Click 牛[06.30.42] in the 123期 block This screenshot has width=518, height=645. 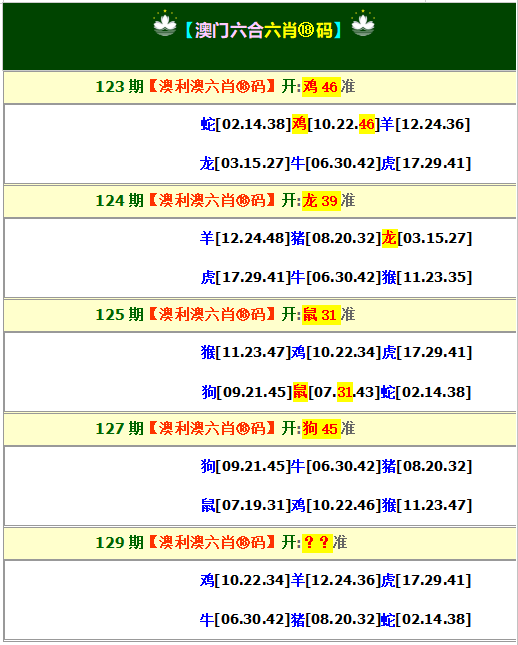336,163
